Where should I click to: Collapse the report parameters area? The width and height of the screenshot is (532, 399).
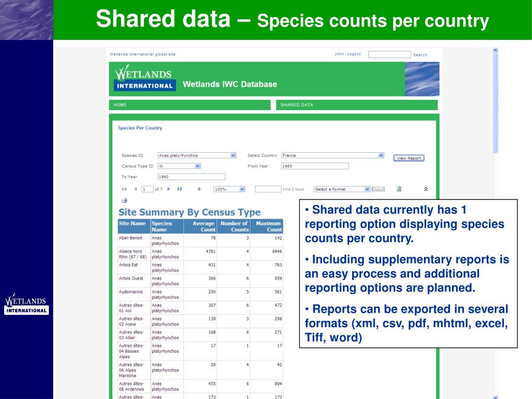pos(426,189)
